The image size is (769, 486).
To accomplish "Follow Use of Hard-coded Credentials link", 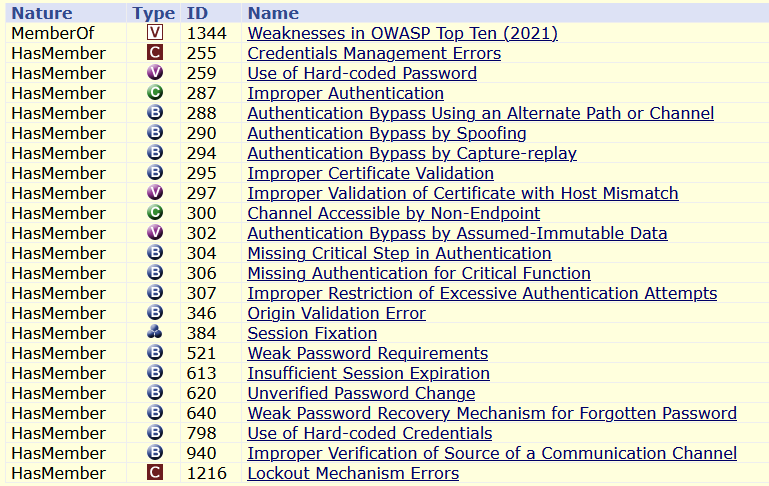I will point(370,434).
